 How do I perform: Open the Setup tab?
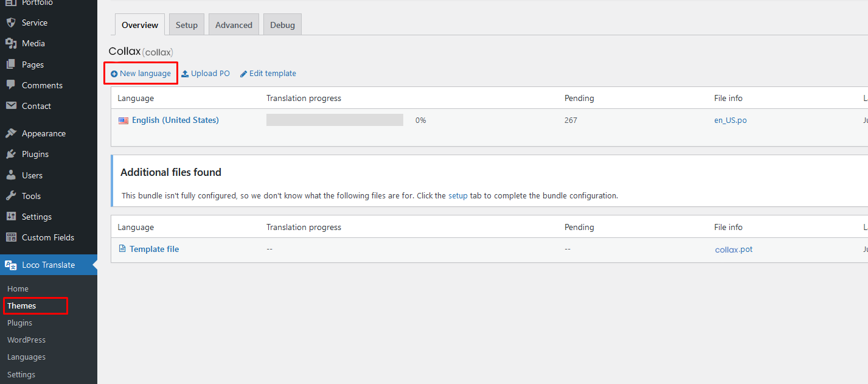pyautogui.click(x=187, y=25)
